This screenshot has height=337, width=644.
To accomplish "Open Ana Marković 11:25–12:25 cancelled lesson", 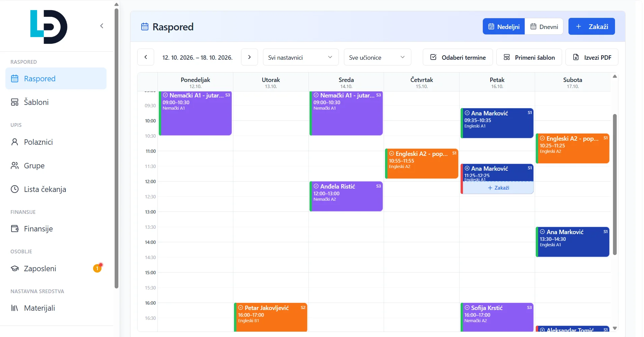I will [x=497, y=172].
